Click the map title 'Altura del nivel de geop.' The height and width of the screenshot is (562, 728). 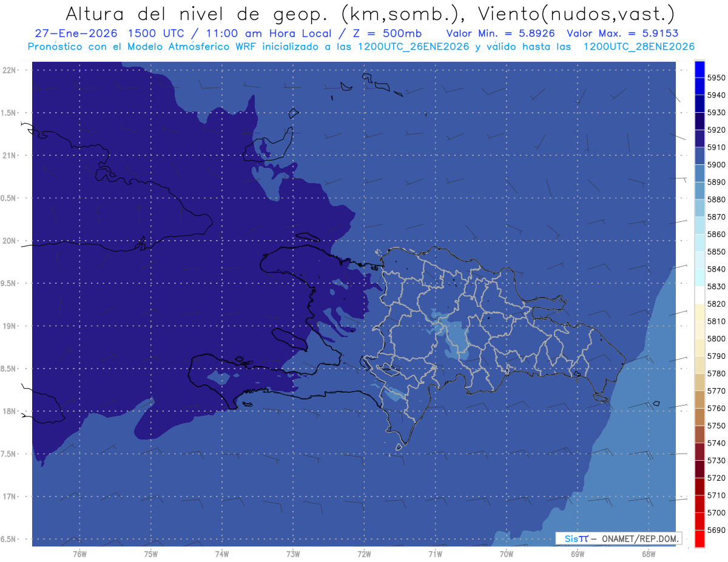(196, 13)
